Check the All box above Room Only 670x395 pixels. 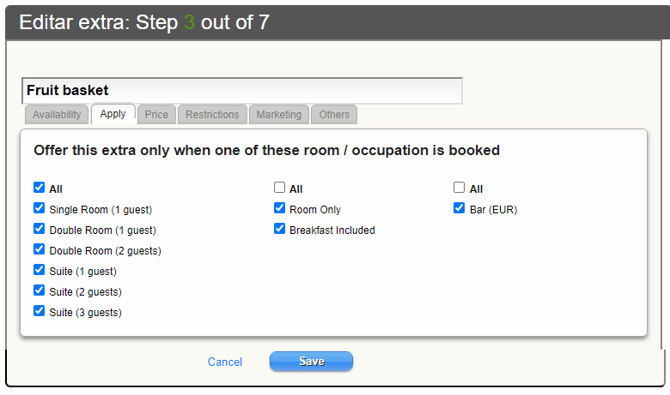click(279, 187)
